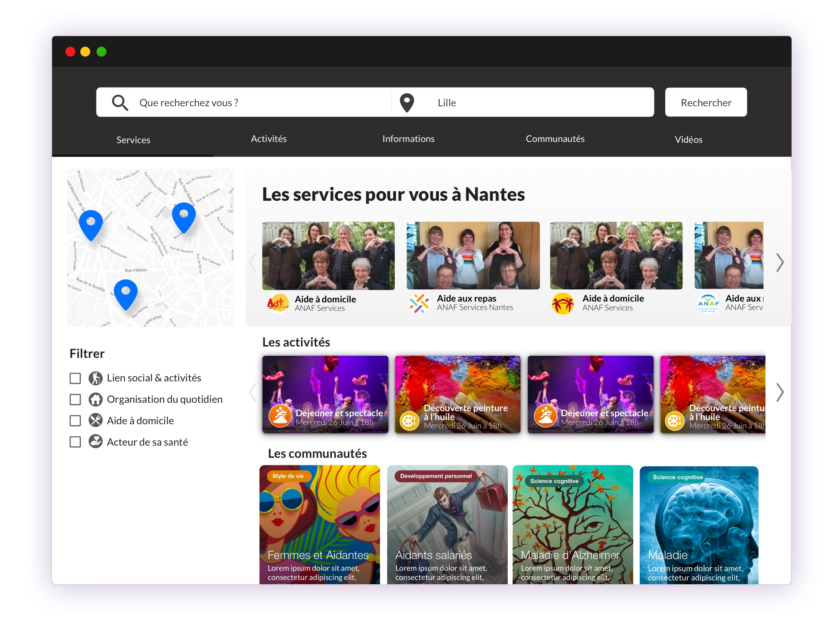Switch to the Activités tab
The image size is (840, 630).
tap(269, 139)
